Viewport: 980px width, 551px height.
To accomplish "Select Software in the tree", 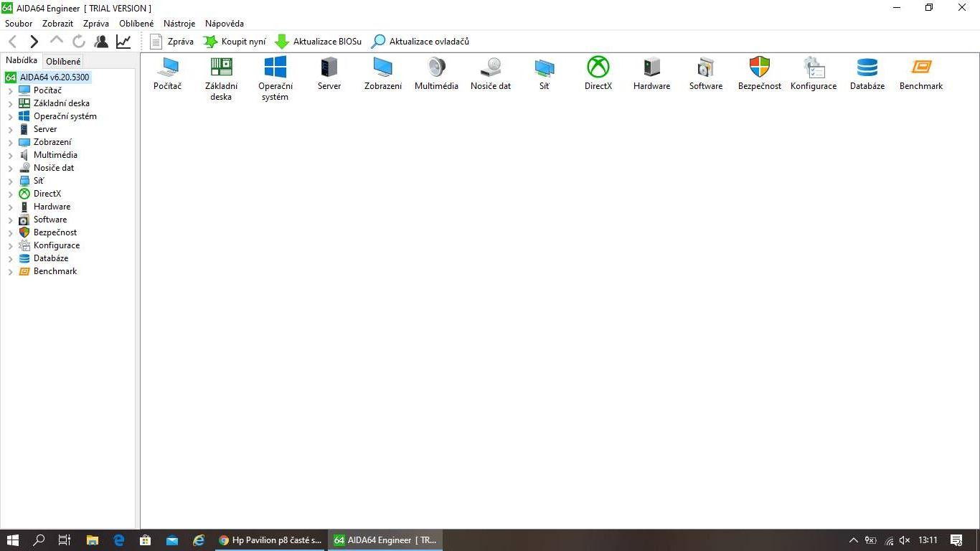I will 50,220.
